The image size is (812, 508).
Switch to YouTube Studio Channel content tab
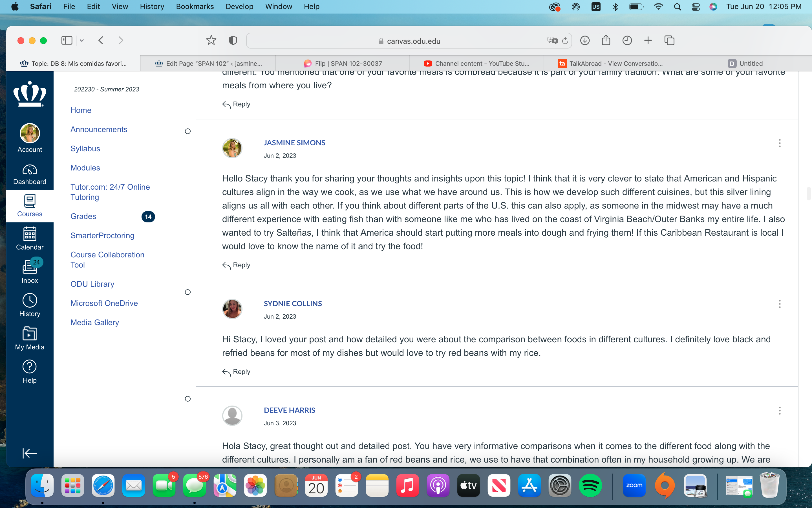pyautogui.click(x=477, y=63)
